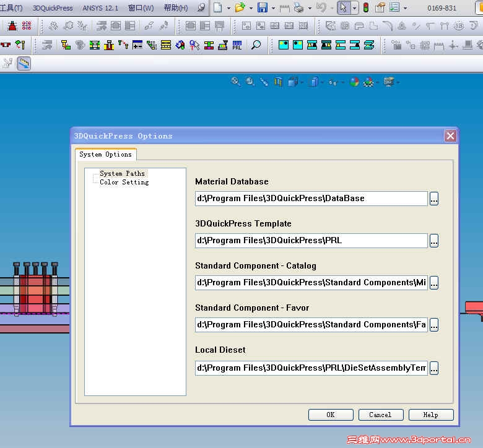Click the Material Database path field
Image resolution: width=483 pixels, height=448 pixels.
311,198
